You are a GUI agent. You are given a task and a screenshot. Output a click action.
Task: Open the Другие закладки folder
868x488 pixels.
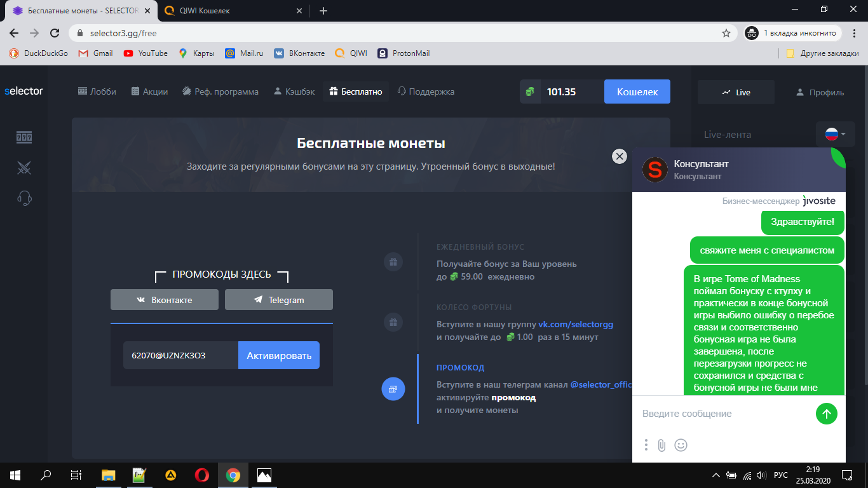click(x=822, y=53)
